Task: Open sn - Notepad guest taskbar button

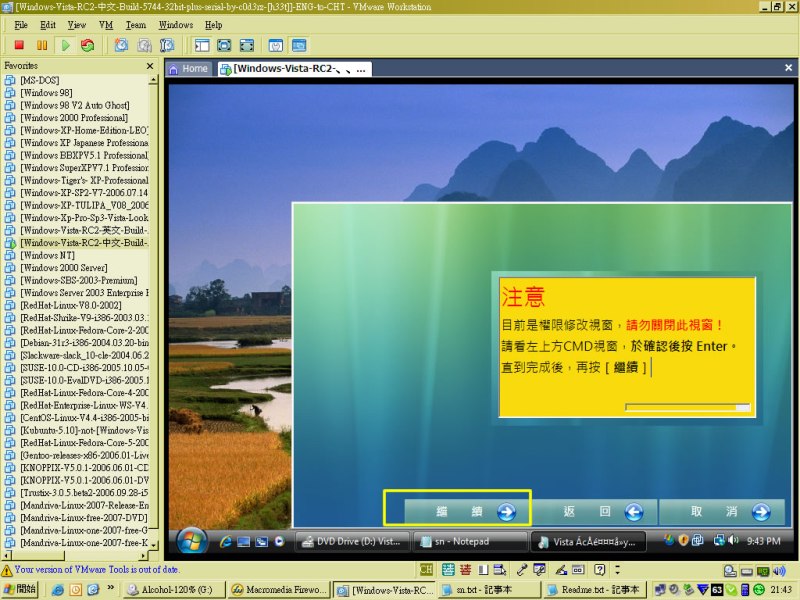Action: (x=470, y=542)
